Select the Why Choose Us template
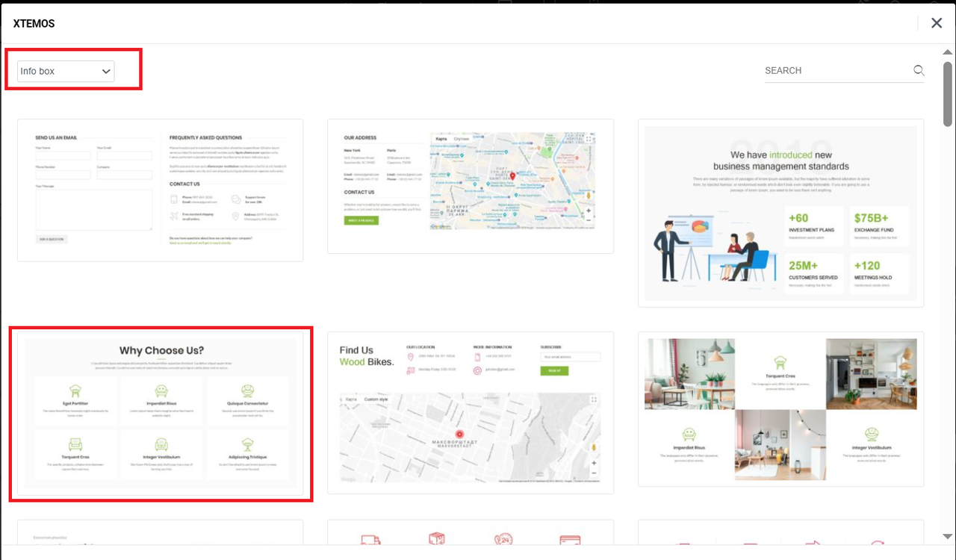Screen dimensions: 956x560 (161, 414)
